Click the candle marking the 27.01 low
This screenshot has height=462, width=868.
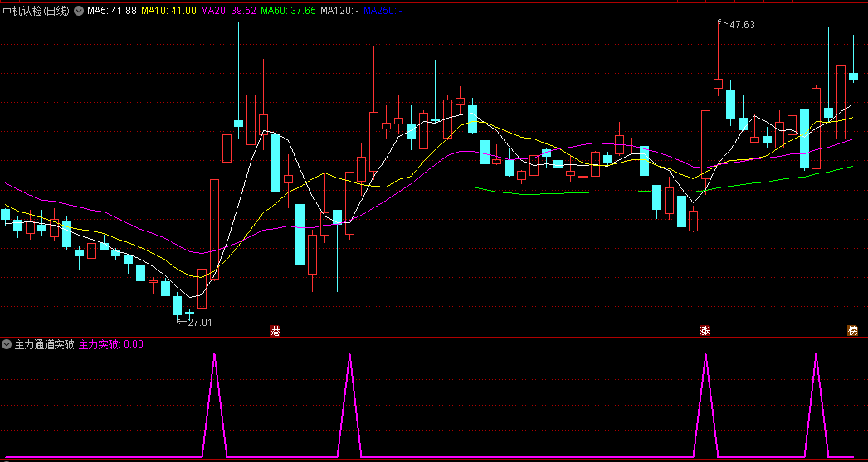[177, 305]
